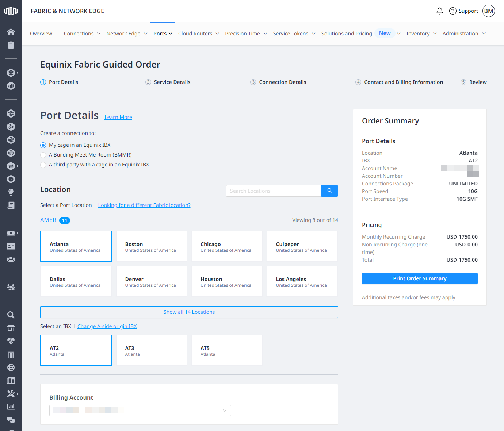Open the hexagon spider-web sidebar icon
Viewport: 504px width, 431px height.
11,113
